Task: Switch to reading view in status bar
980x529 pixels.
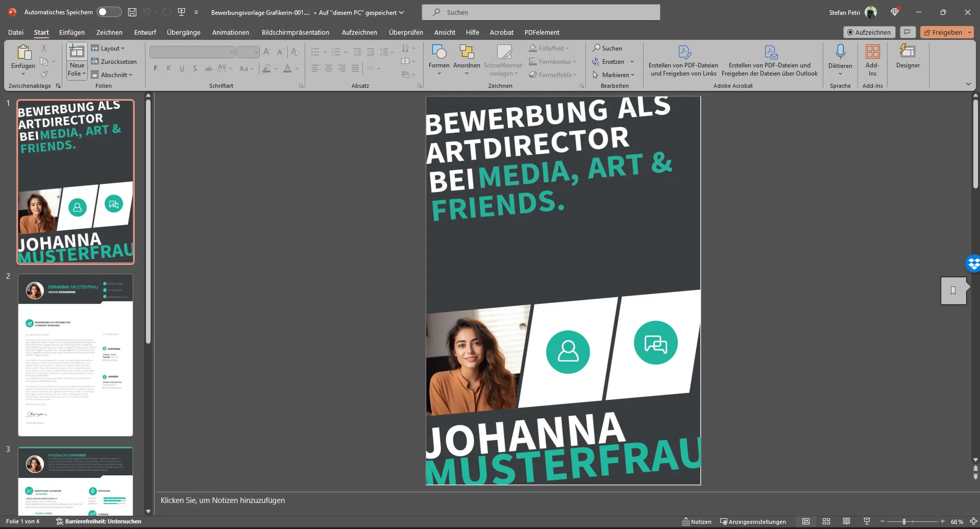Action: (x=846, y=521)
